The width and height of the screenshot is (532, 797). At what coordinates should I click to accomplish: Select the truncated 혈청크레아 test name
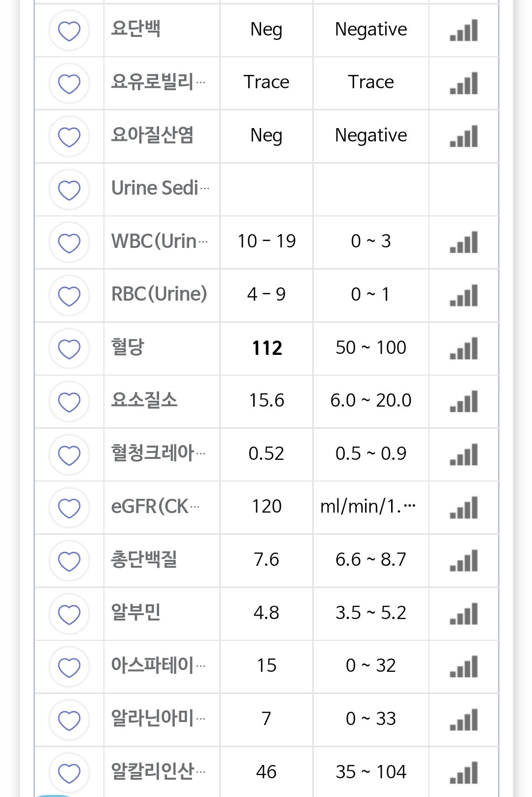(x=158, y=453)
